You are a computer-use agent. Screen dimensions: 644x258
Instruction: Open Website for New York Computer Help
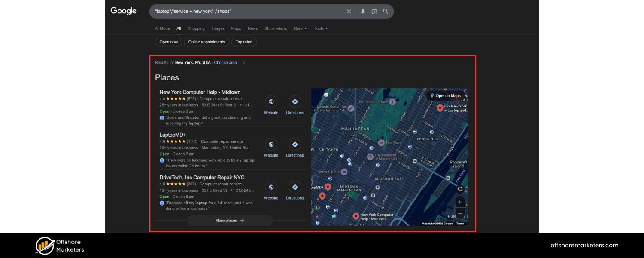pyautogui.click(x=271, y=102)
